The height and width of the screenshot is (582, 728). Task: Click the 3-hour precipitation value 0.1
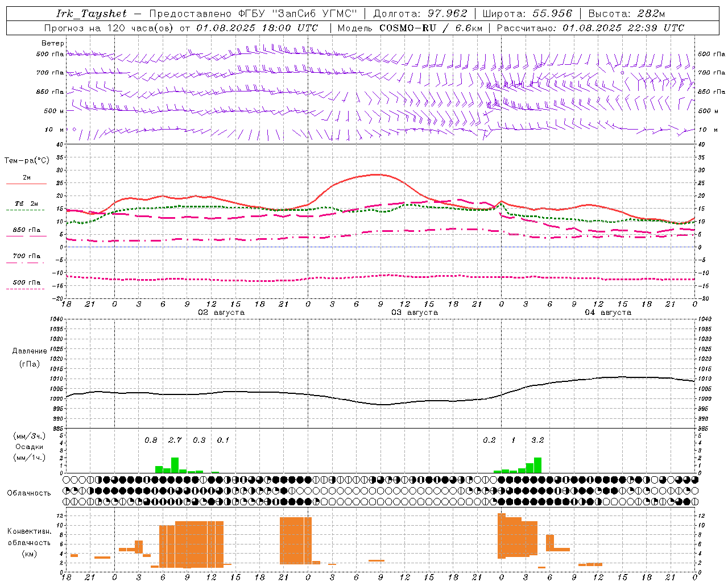(224, 440)
